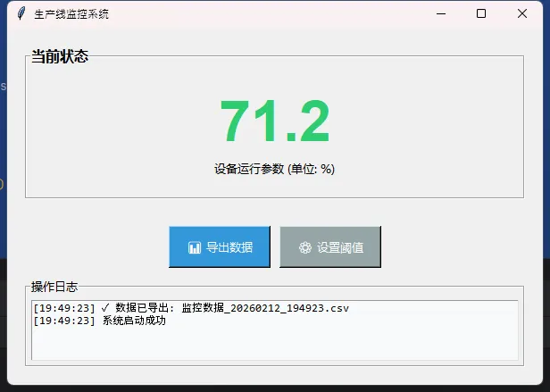Click the gear icon on 设置阈值
This screenshot has height=392, width=550.
(304, 247)
